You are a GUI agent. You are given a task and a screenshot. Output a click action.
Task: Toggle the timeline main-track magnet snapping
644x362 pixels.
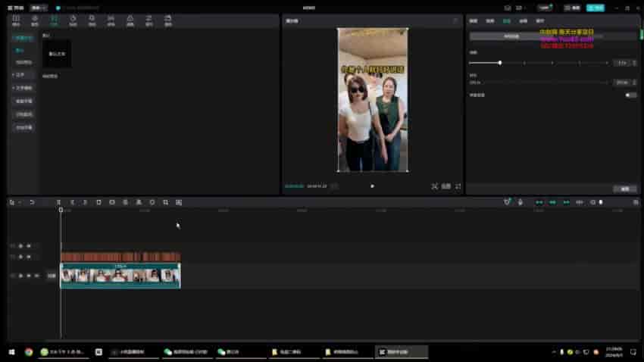(539, 202)
